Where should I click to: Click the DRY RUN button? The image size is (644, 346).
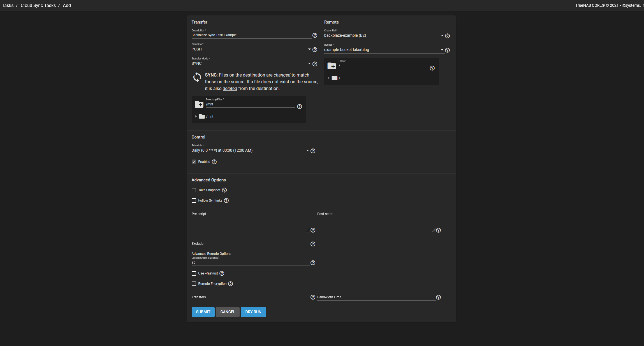[x=253, y=312]
